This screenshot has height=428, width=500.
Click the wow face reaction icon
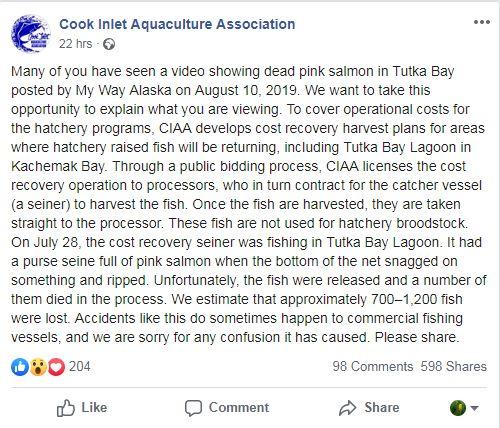[x=38, y=367]
